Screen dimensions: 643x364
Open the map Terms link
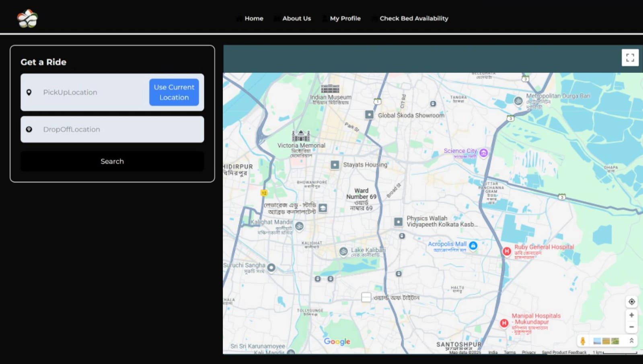tap(509, 352)
